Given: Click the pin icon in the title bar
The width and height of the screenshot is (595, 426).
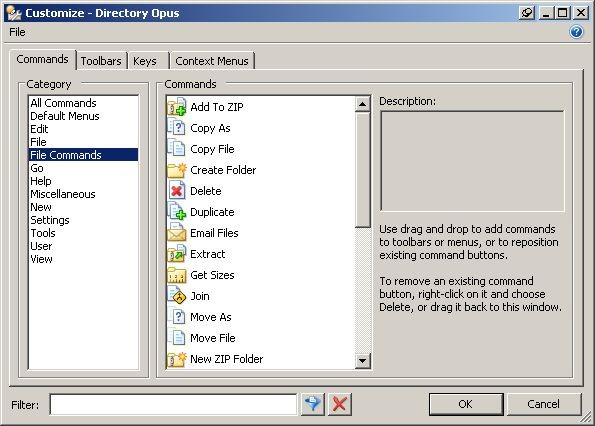Looking at the screenshot, I should pos(527,13).
